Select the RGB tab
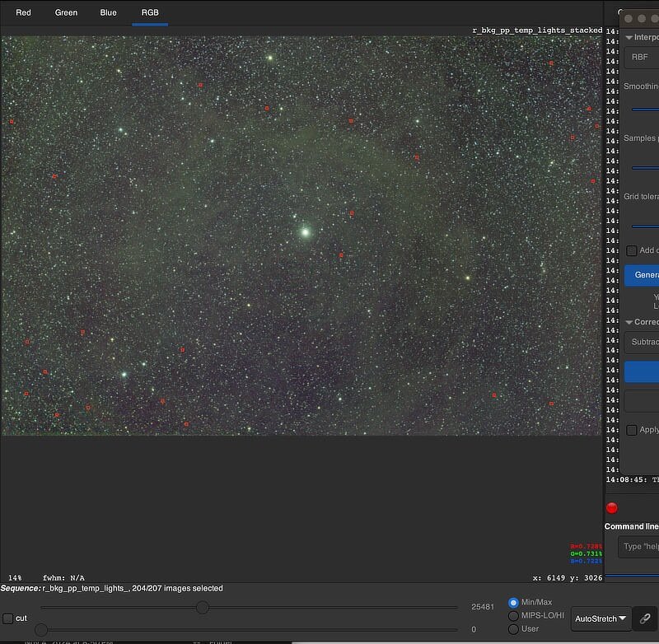Image resolution: width=659 pixels, height=644 pixels. tap(150, 12)
